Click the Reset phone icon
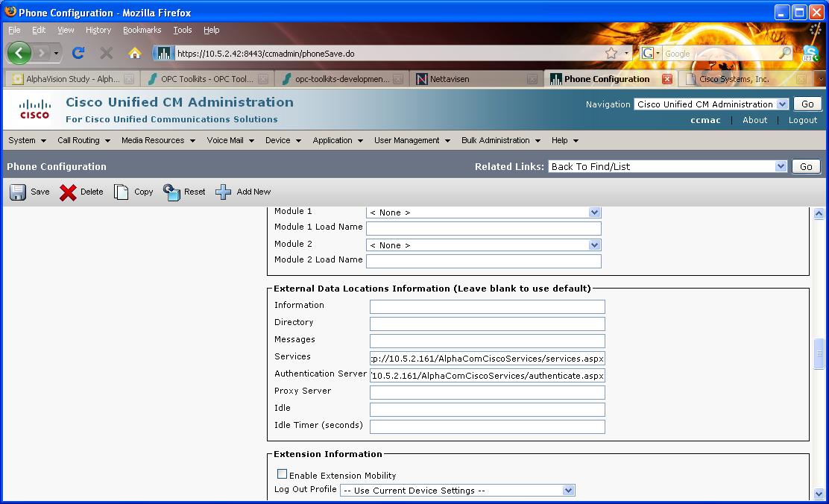Viewport: 829px width, 504px height. pyautogui.click(x=171, y=192)
